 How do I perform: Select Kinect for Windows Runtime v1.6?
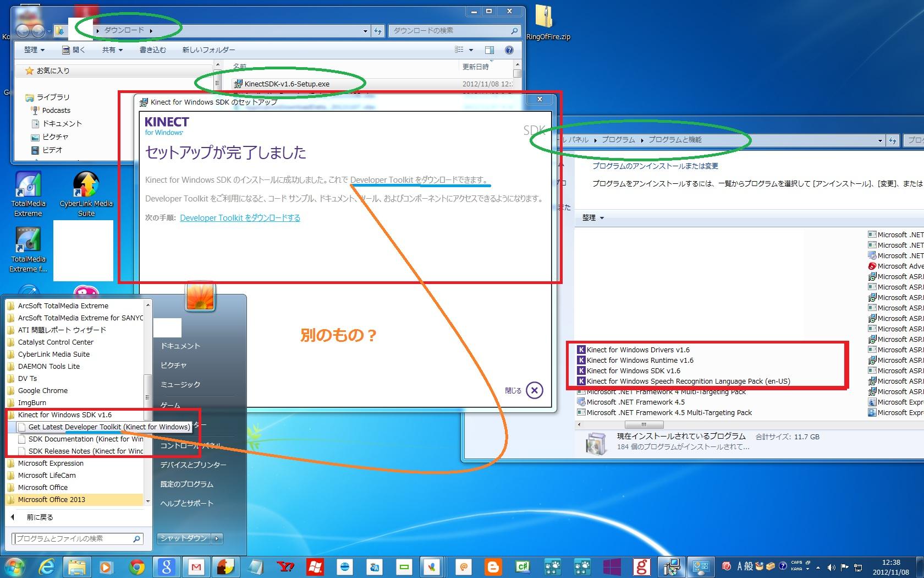635,361
